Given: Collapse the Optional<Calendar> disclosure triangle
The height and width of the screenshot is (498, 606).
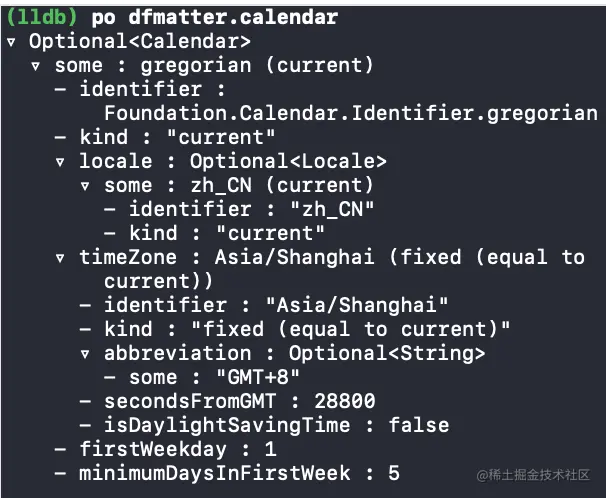Looking at the screenshot, I should point(11,42).
